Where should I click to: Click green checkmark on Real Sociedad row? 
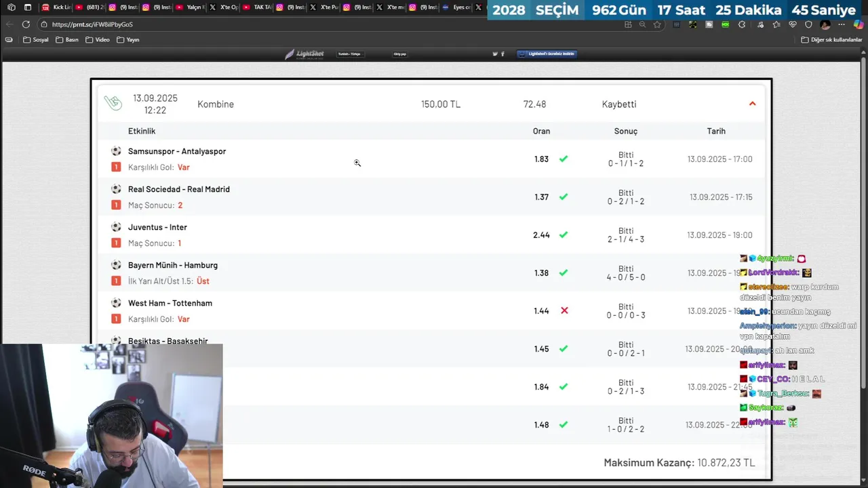[x=564, y=197]
